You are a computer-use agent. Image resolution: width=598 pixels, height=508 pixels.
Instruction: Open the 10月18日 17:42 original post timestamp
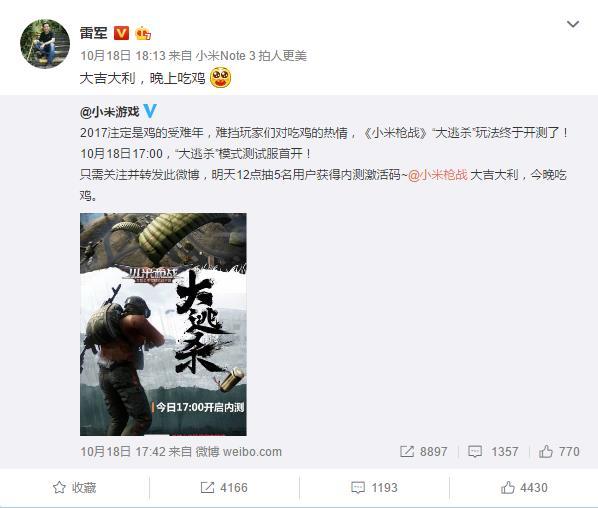(x=123, y=452)
